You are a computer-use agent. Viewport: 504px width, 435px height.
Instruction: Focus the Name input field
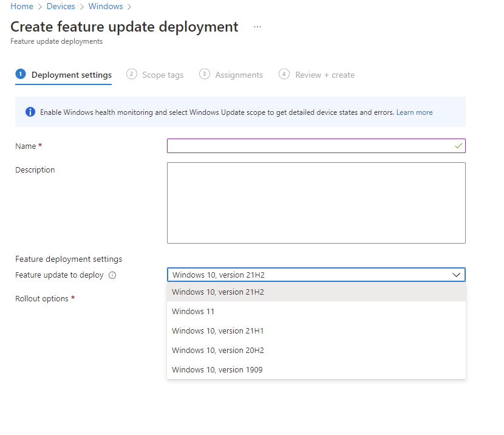pos(316,146)
